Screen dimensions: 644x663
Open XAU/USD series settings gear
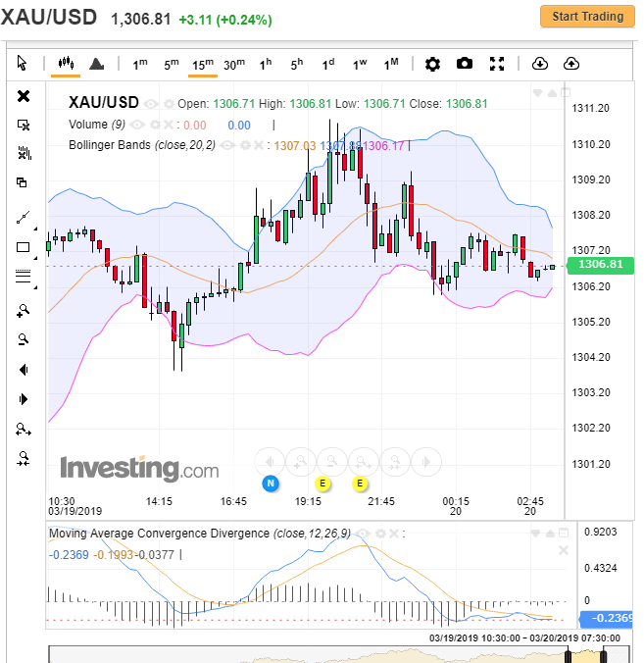point(169,104)
